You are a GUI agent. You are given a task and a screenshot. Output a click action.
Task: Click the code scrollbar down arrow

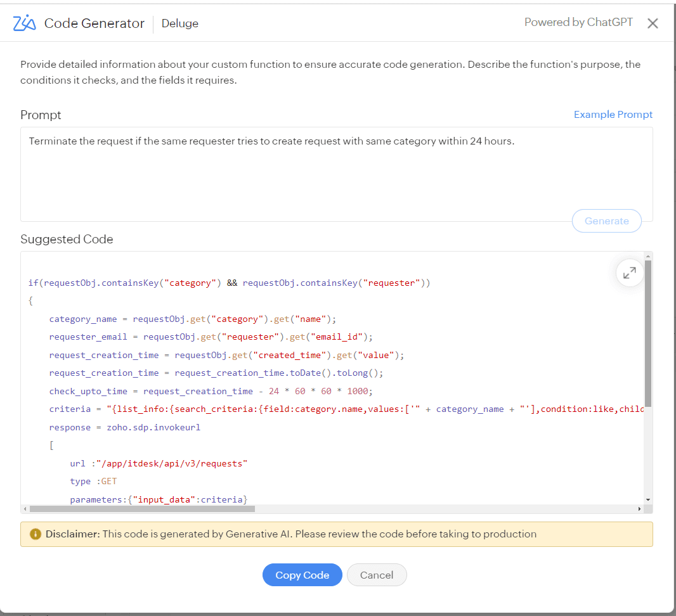[x=647, y=499]
